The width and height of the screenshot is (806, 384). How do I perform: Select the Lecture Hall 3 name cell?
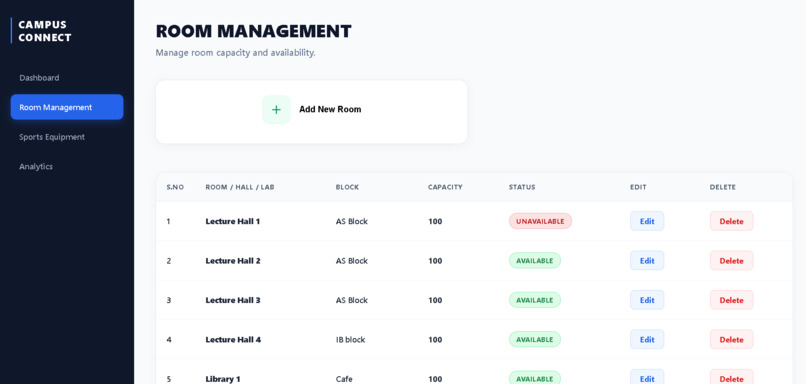pyautogui.click(x=233, y=300)
